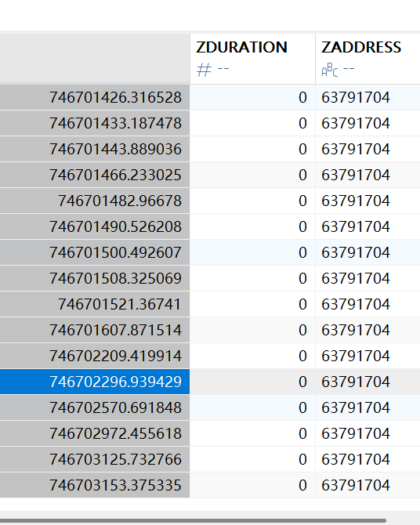Click the blank leftmost column header
420x525 pixels.
pos(95,57)
